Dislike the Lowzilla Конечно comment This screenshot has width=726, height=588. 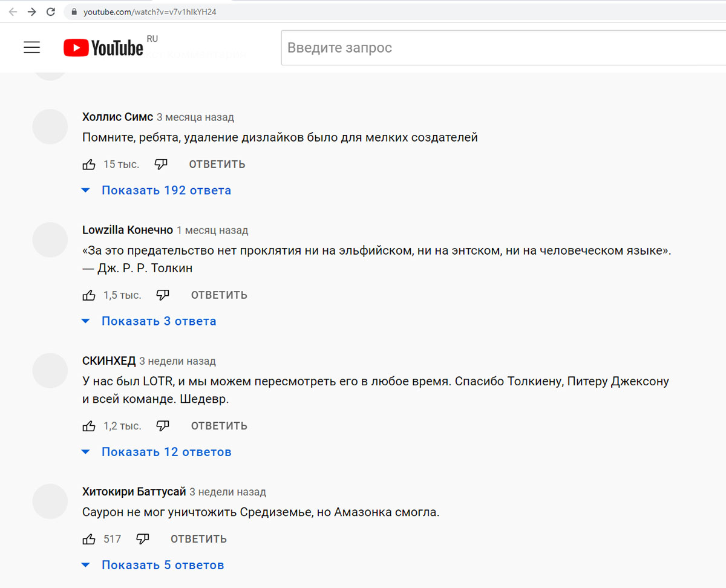(163, 295)
